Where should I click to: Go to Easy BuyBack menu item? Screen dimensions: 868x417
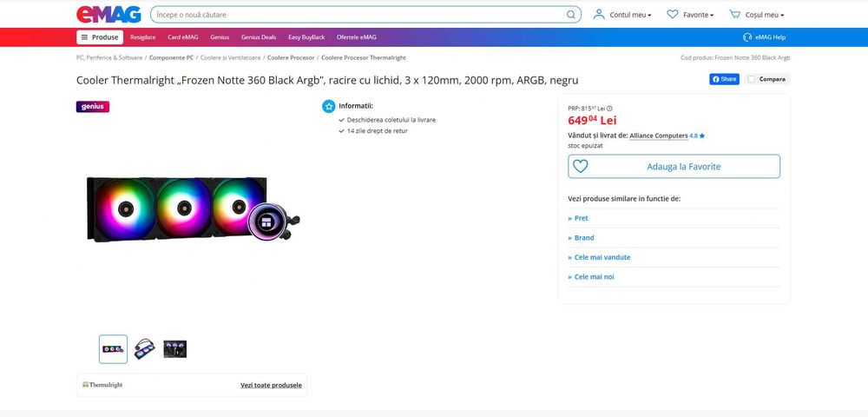pos(306,37)
